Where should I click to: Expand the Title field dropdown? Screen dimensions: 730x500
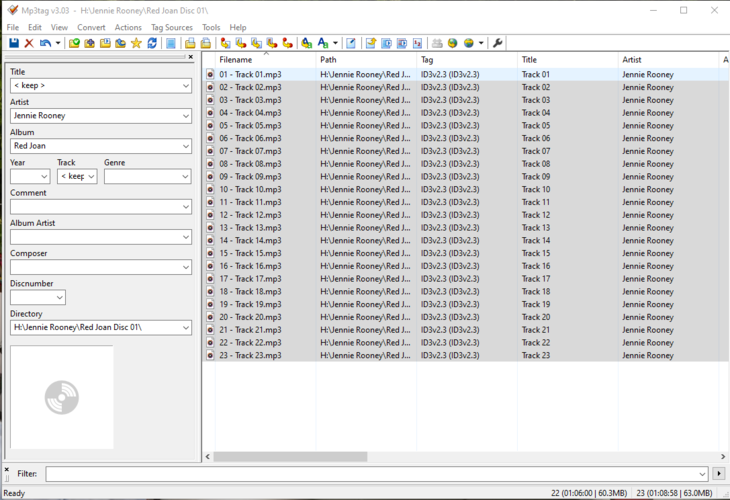pyautogui.click(x=186, y=86)
